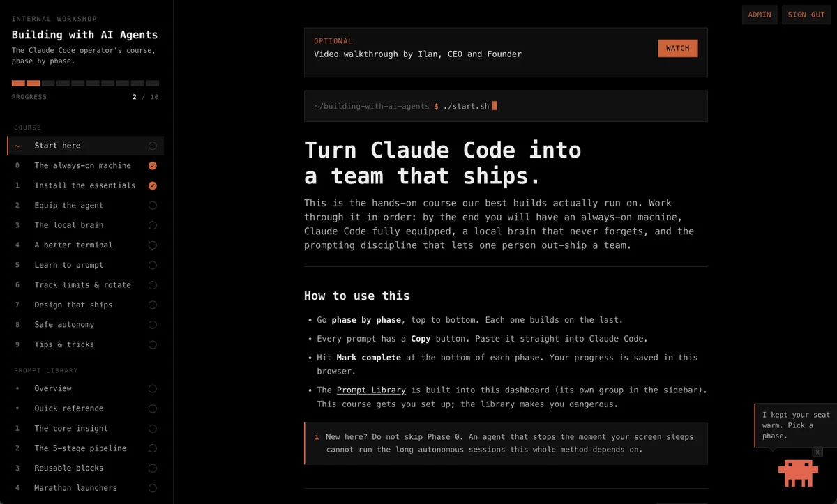Select The core insight library item
The image size is (837, 504).
(86, 429)
